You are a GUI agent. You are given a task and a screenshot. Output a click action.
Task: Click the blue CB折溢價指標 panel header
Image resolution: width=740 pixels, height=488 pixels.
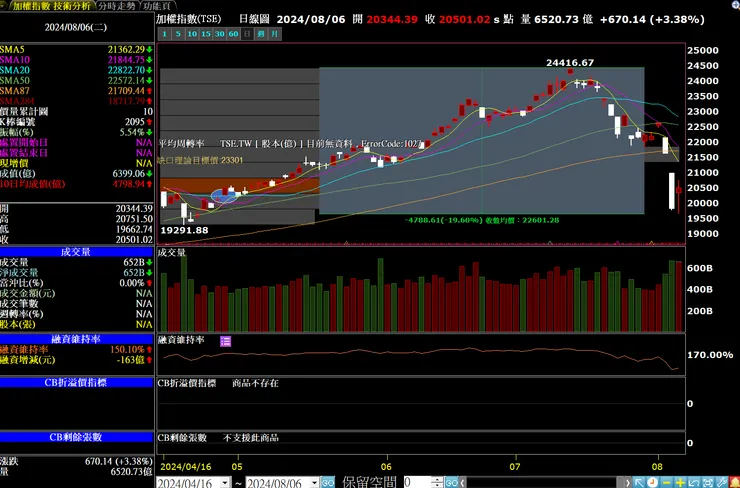(76, 382)
